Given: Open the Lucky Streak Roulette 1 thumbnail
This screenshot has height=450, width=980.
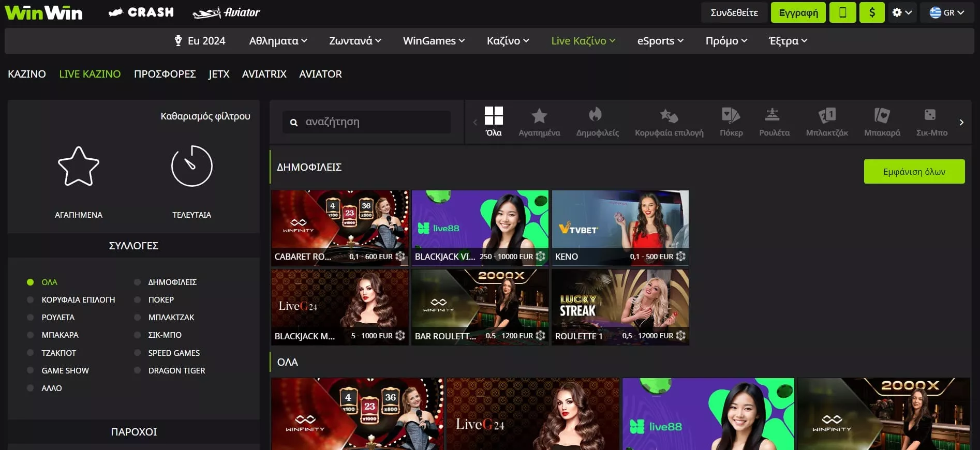Looking at the screenshot, I should [x=620, y=307].
